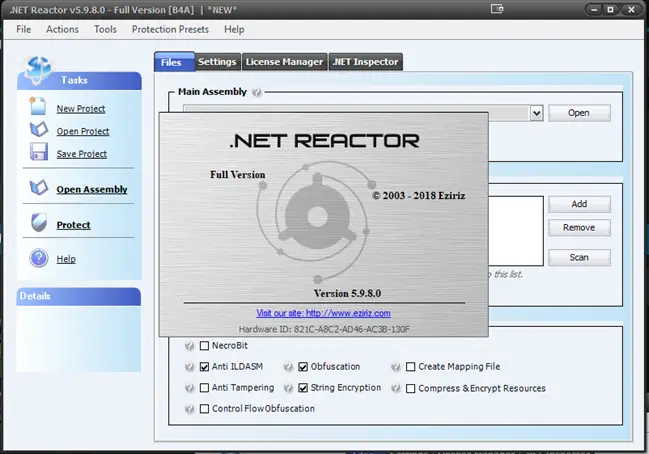Tick the Create Mapping File checkbox
The width and height of the screenshot is (649, 454).
coord(410,367)
